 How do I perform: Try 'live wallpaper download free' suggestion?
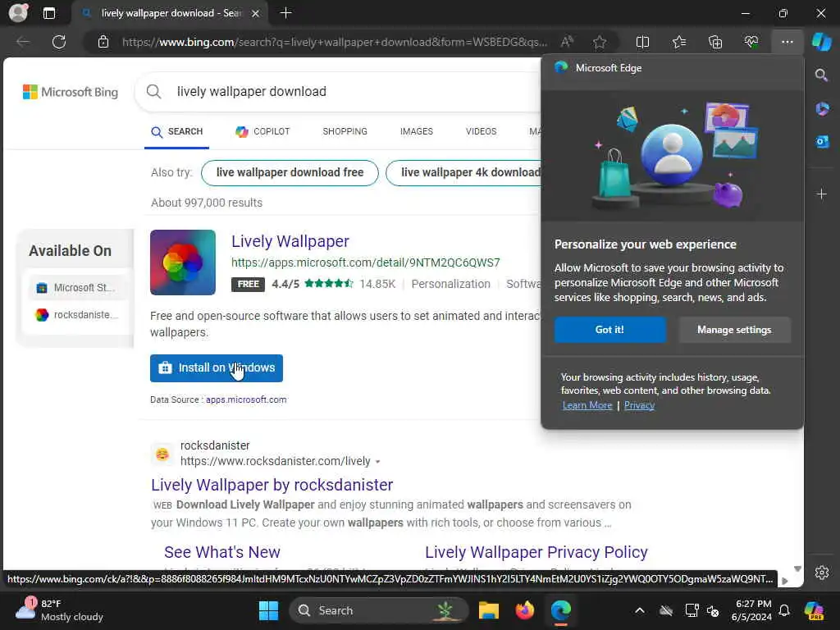pyautogui.click(x=290, y=172)
